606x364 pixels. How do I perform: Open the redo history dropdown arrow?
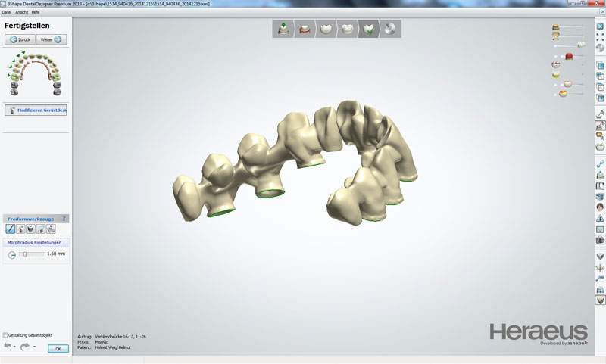pyautogui.click(x=34, y=347)
